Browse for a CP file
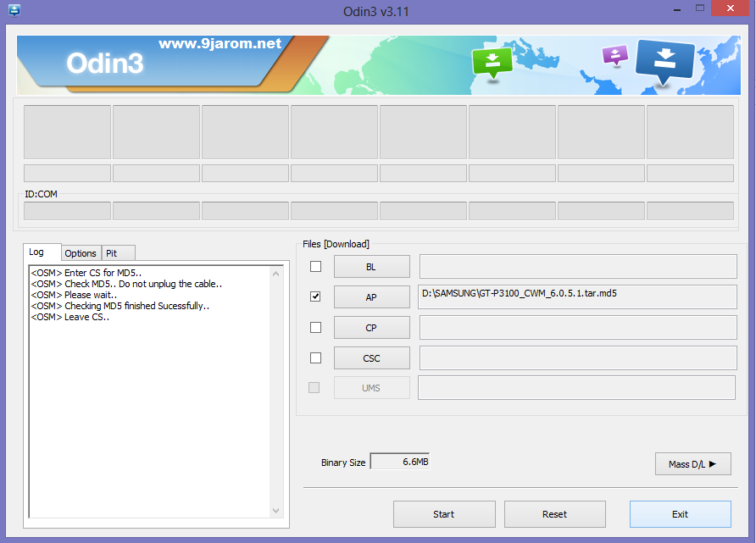756x543 pixels. pos(372,328)
